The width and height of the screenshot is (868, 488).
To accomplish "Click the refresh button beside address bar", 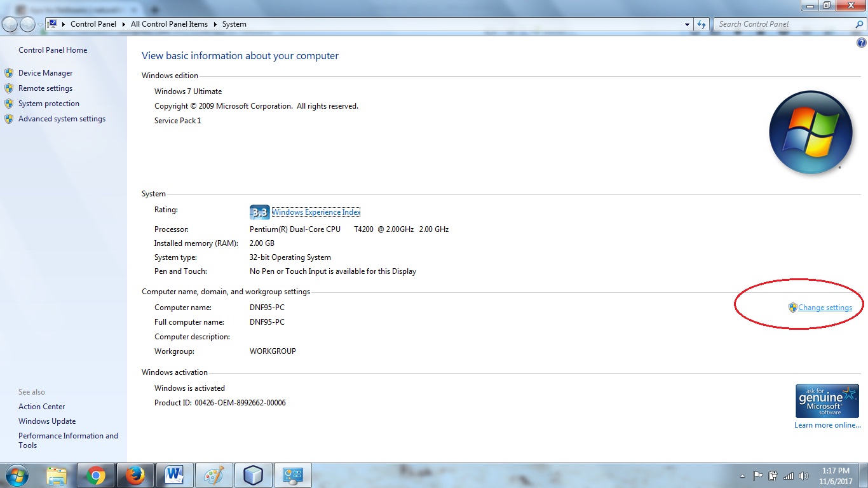I will 702,24.
